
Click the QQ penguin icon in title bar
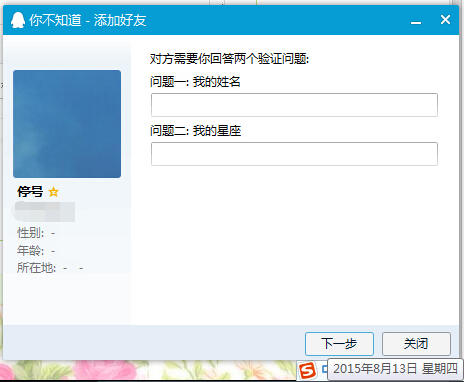click(x=18, y=20)
